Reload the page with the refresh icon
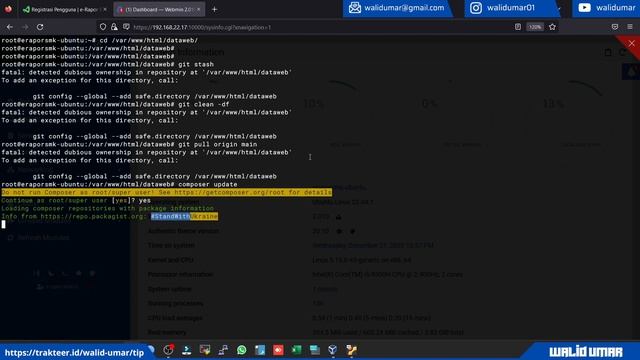640x360 pixels. [x=40, y=27]
